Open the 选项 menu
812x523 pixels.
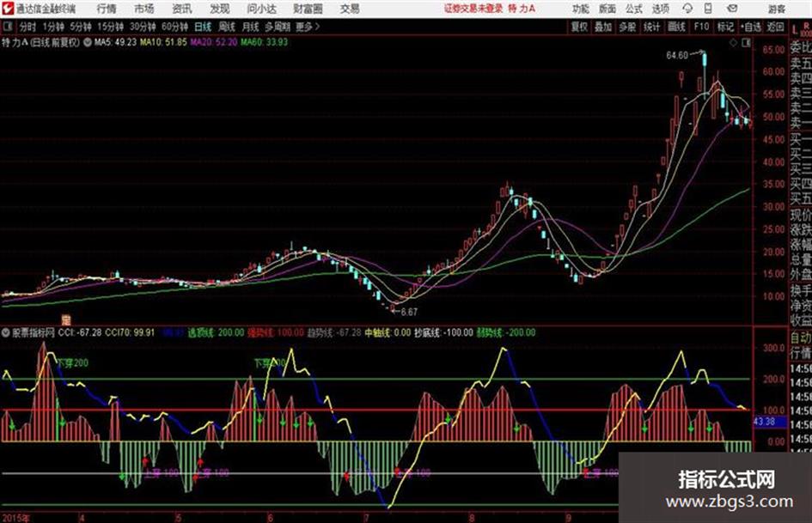coord(661,9)
